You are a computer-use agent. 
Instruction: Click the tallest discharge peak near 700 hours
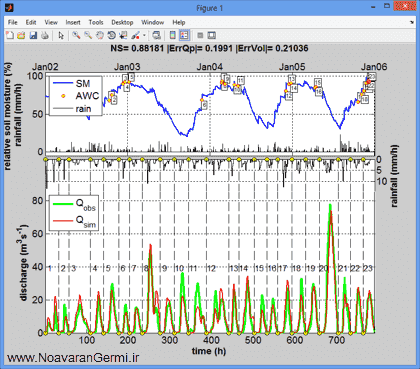coord(330,205)
